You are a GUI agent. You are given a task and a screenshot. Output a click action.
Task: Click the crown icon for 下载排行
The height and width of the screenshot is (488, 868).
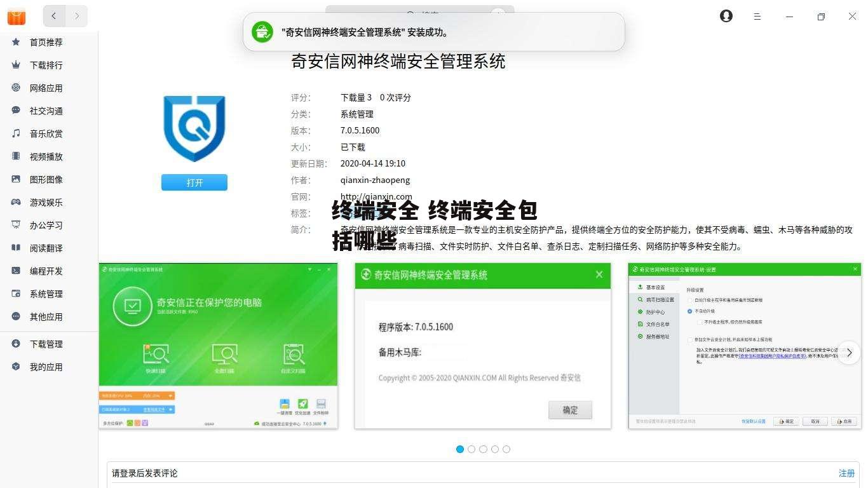tap(16, 65)
